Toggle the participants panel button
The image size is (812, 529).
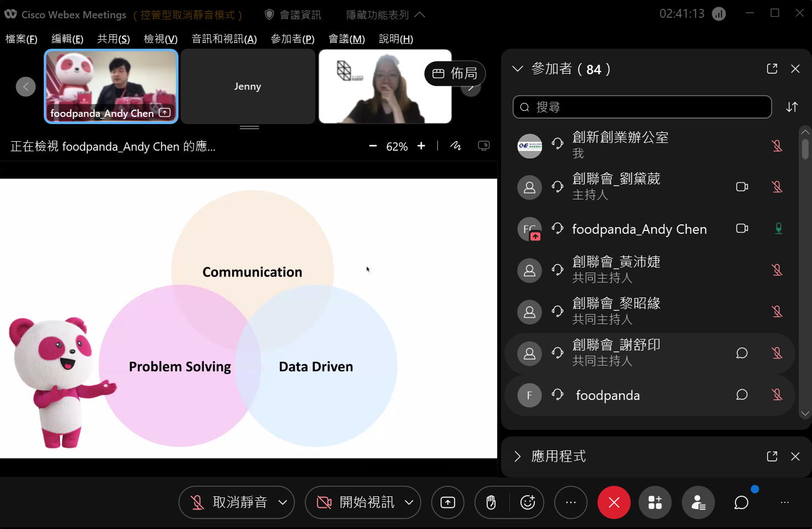698,502
